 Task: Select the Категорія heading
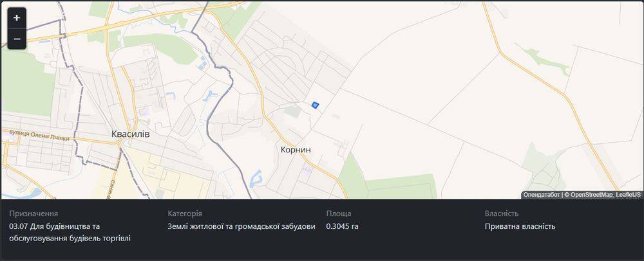point(185,213)
